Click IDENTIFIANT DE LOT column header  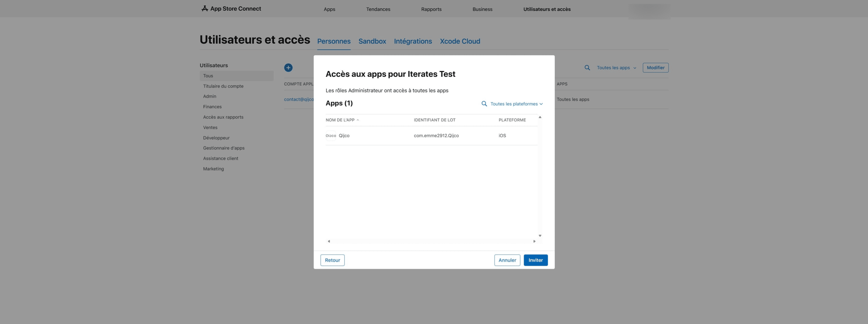tap(434, 120)
